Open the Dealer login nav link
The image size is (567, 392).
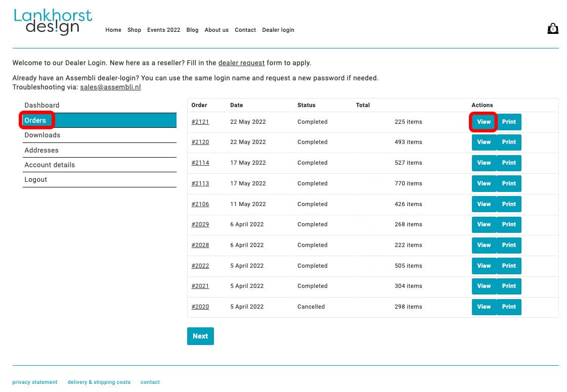tap(278, 30)
